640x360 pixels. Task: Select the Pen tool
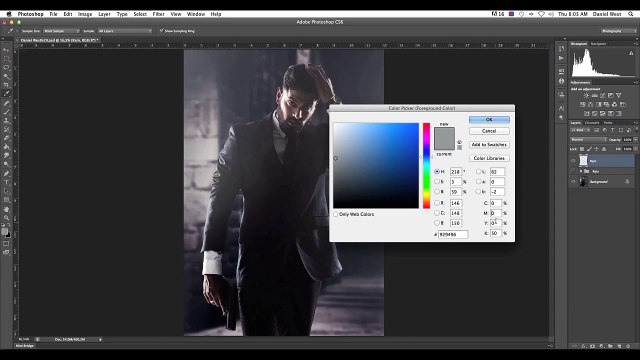click(x=6, y=173)
